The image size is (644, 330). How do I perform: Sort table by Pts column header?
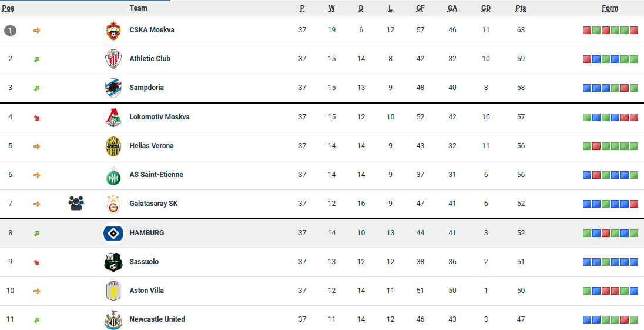pos(521,8)
